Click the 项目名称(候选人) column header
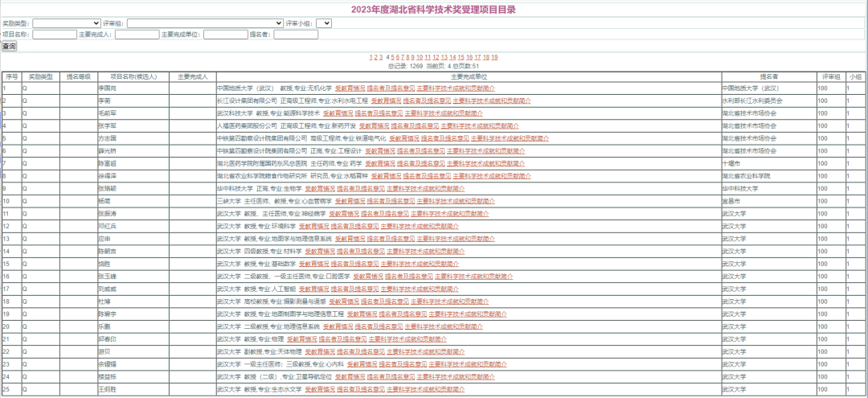Screen dimensions: 868x398 [x=133, y=76]
